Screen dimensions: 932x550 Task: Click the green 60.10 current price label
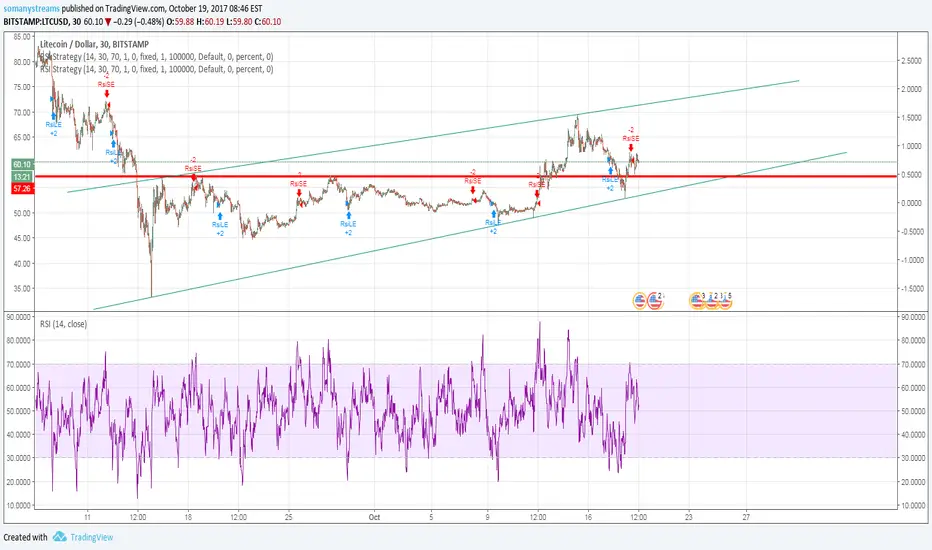[x=23, y=164]
